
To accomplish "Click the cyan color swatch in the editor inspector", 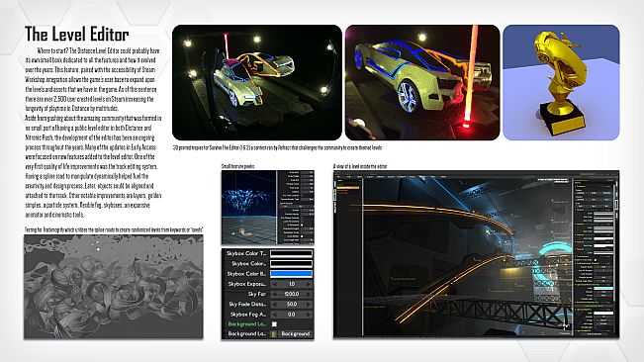I will (x=603, y=288).
